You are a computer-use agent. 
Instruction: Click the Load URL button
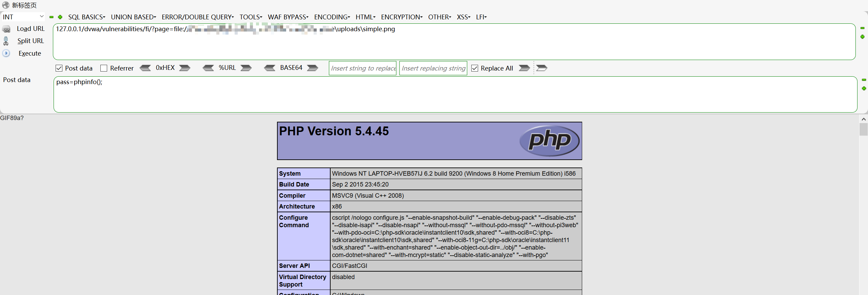31,29
